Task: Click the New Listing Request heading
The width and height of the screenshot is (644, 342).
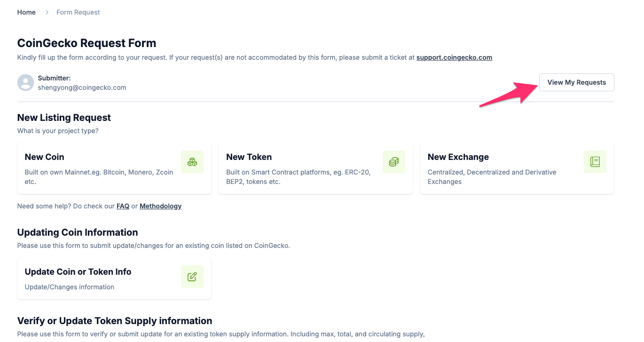Action: point(64,118)
